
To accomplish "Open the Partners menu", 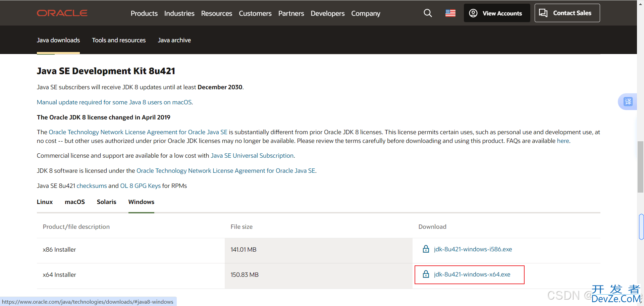I will point(291,13).
